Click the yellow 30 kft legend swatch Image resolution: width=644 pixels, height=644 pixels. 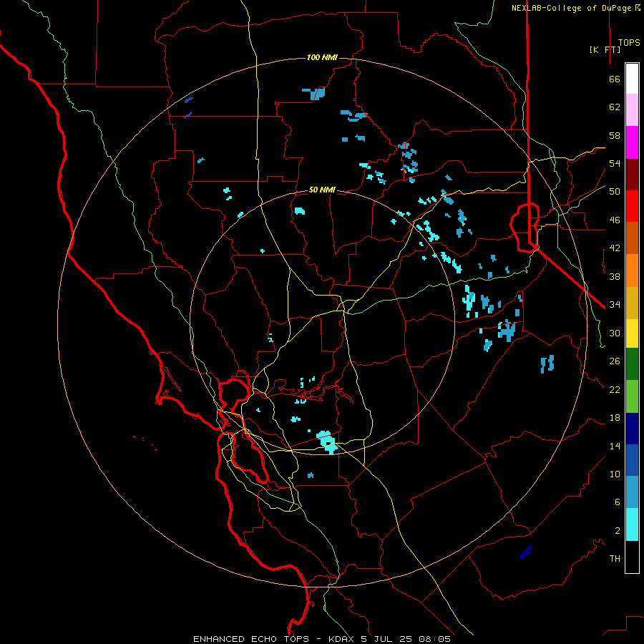632,333
